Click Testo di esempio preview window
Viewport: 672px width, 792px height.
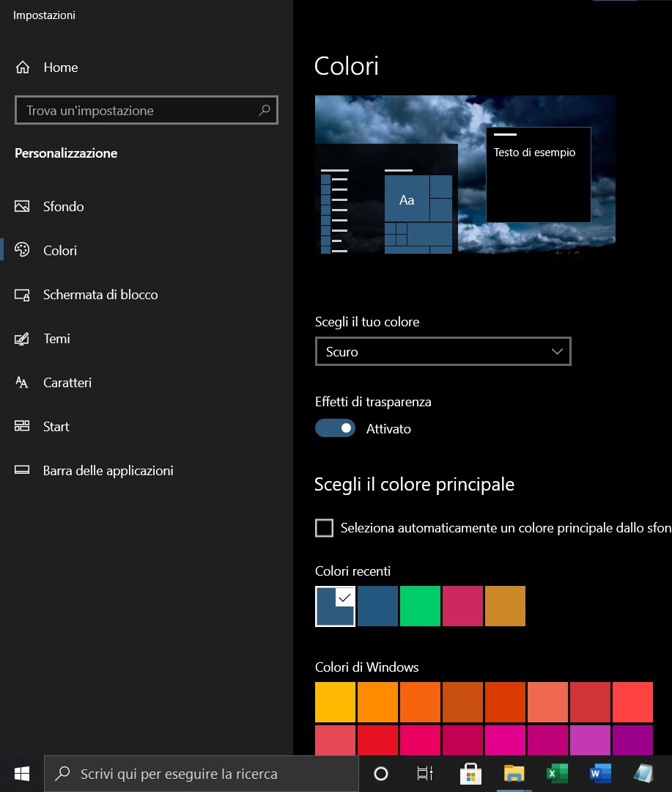[x=538, y=175]
